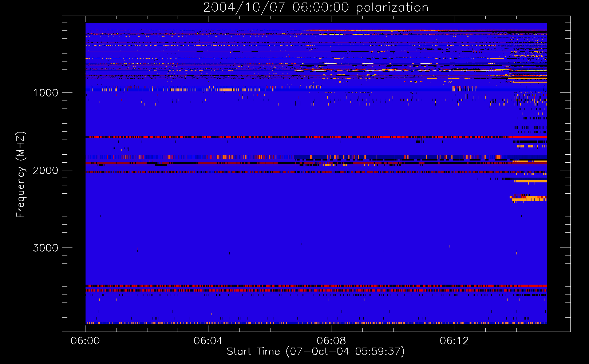Click the thick orange burst band near 2400 MHz
This screenshot has height=364, width=589.
530,199
